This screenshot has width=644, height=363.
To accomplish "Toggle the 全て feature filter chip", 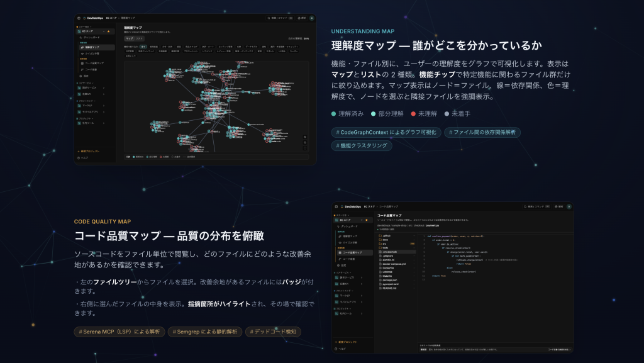I will coord(143,47).
